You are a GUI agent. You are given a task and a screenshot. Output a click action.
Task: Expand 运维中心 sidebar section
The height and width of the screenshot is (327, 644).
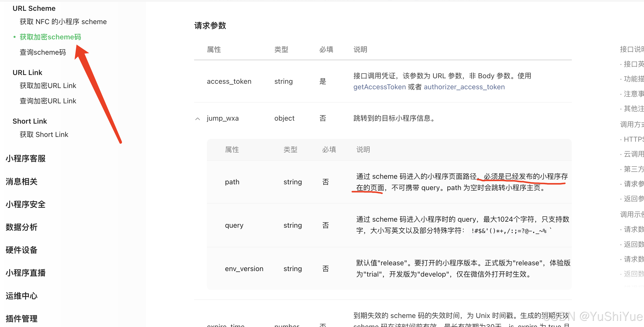22,296
